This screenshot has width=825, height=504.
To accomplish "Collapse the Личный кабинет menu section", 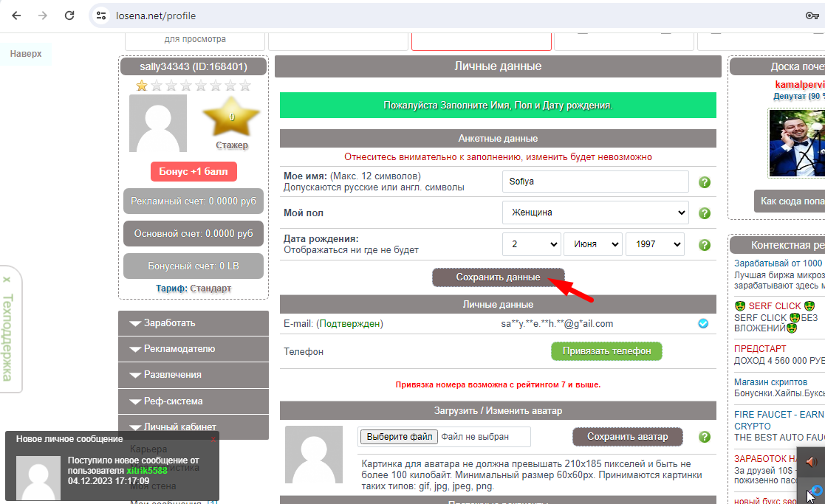I will pyautogui.click(x=194, y=427).
